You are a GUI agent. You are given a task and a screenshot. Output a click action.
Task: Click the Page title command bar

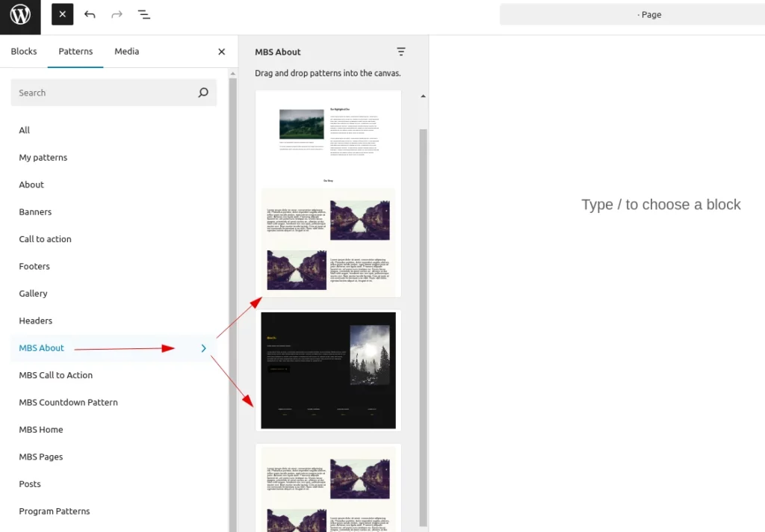tap(632, 14)
